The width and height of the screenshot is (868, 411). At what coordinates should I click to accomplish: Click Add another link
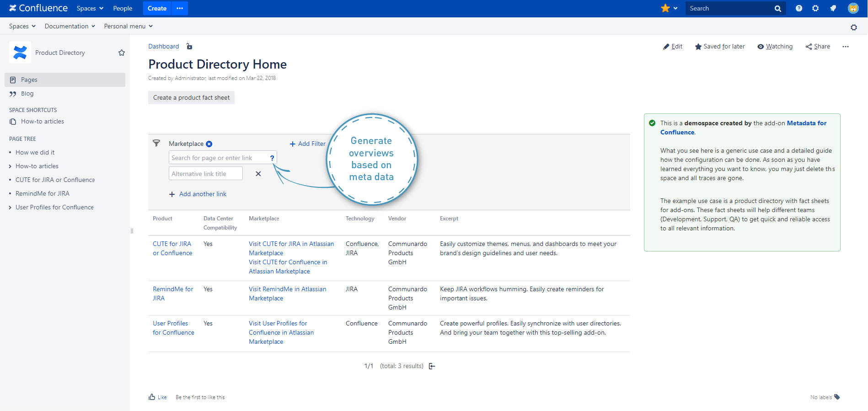[x=198, y=194]
